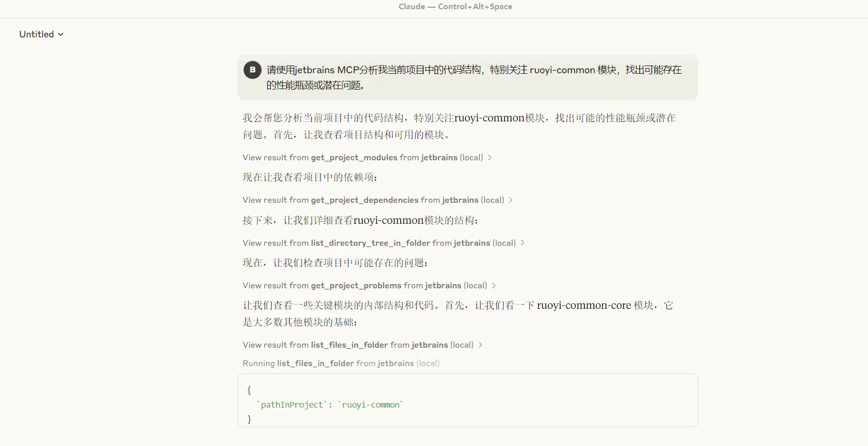Click the pathInProject ruoyi-common code block
This screenshot has width=868, height=446.
(467, 400)
